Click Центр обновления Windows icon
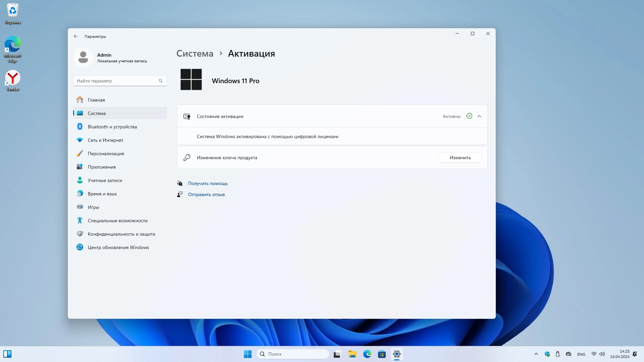The height and width of the screenshot is (362, 644). tap(80, 247)
